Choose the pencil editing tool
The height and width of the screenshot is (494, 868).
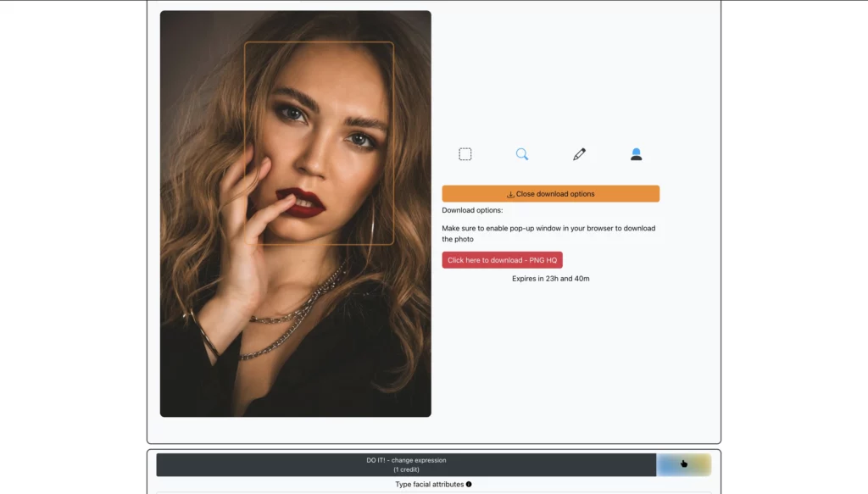tap(579, 153)
